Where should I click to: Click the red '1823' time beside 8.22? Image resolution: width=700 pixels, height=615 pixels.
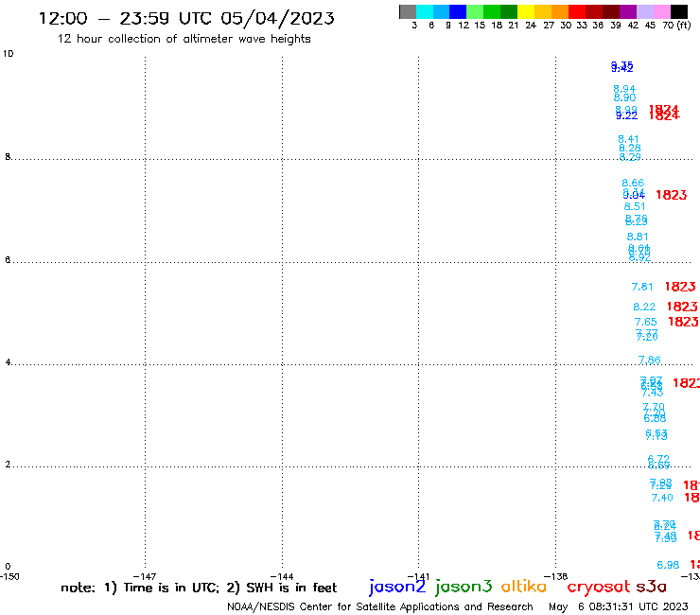682,307
